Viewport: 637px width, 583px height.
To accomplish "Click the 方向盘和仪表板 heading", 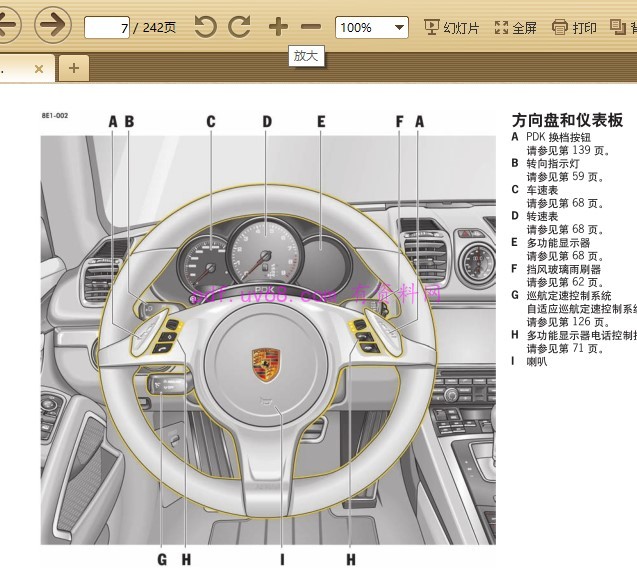I will click(566, 120).
